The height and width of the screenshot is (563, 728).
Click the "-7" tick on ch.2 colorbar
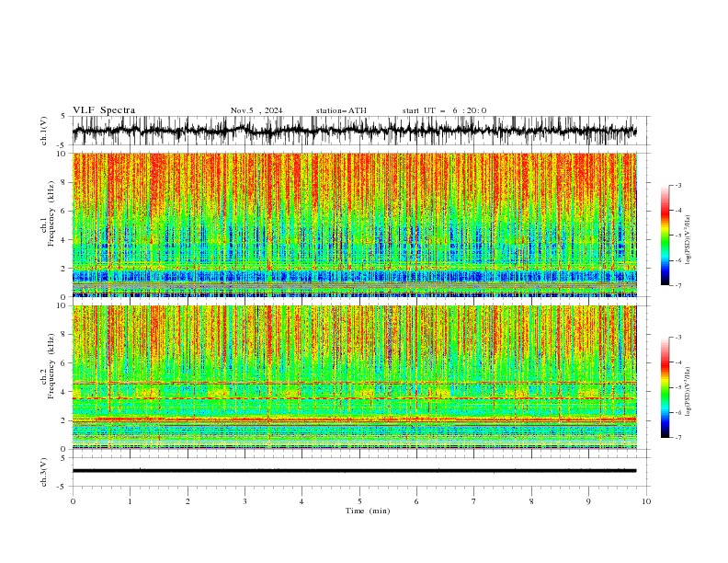677,438
